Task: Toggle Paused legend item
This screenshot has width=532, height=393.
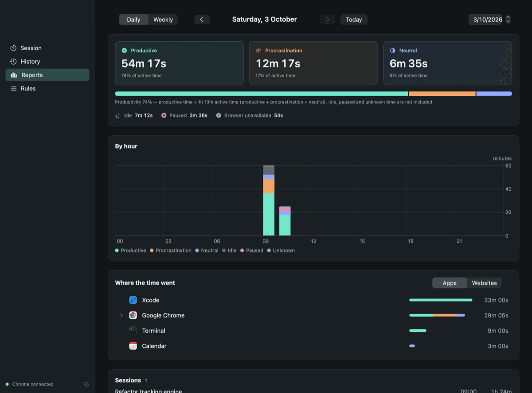Action: click(252, 251)
